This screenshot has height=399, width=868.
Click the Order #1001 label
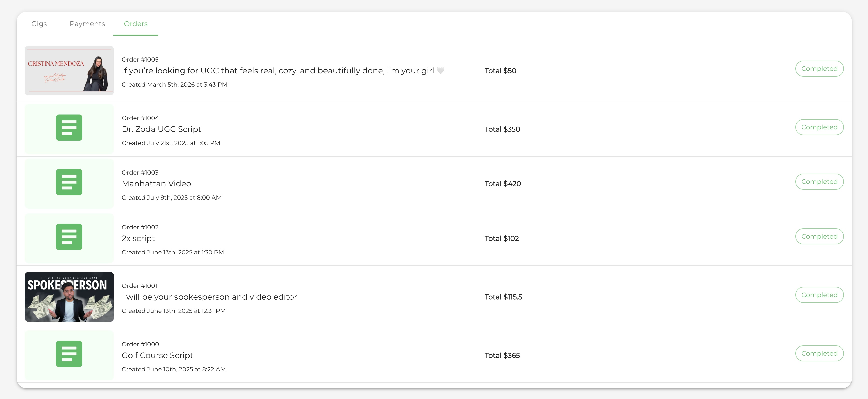(x=139, y=286)
